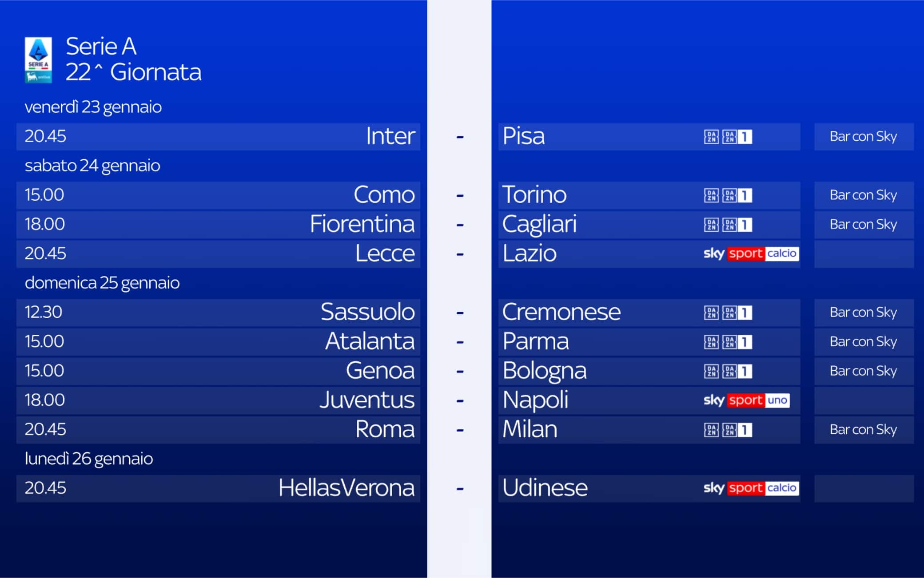Click the DAZN 1 logo for Como-Torino
The width and height of the screenshot is (924, 578).
click(x=737, y=195)
